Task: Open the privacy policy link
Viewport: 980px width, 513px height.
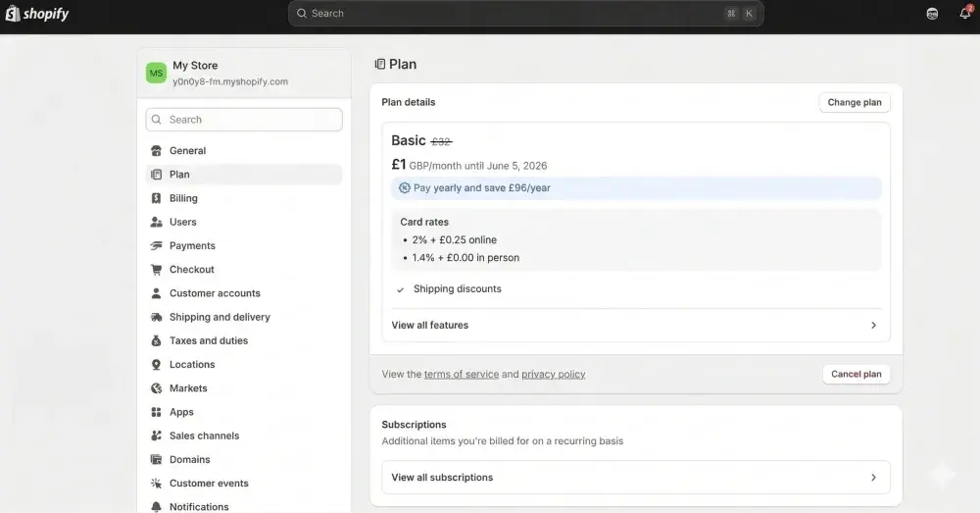Action: click(x=553, y=374)
